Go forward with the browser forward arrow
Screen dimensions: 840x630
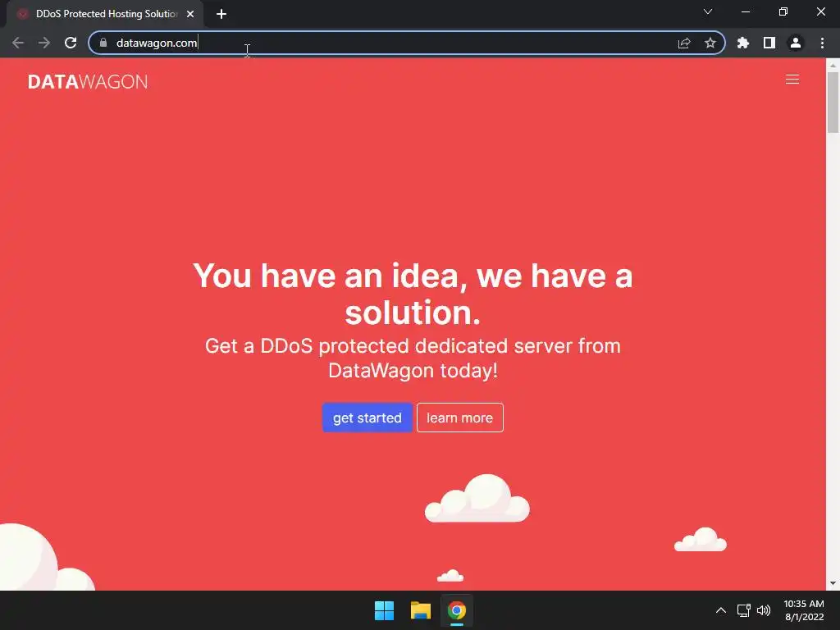coord(44,43)
